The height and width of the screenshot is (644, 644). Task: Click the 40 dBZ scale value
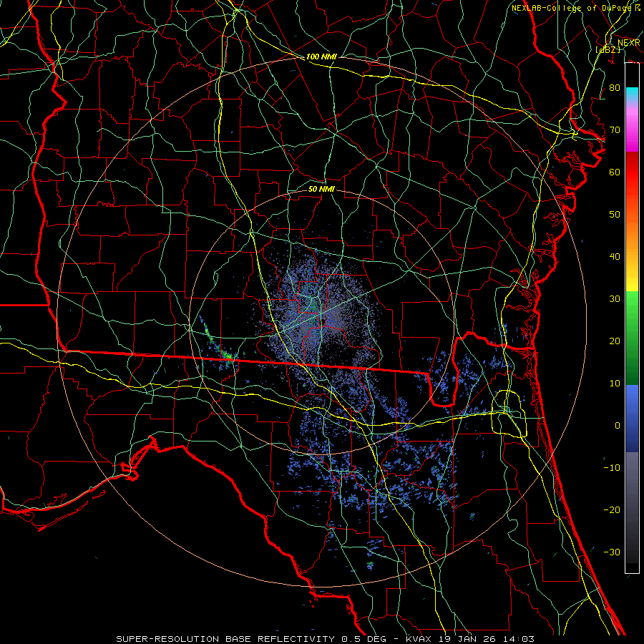coord(615,257)
